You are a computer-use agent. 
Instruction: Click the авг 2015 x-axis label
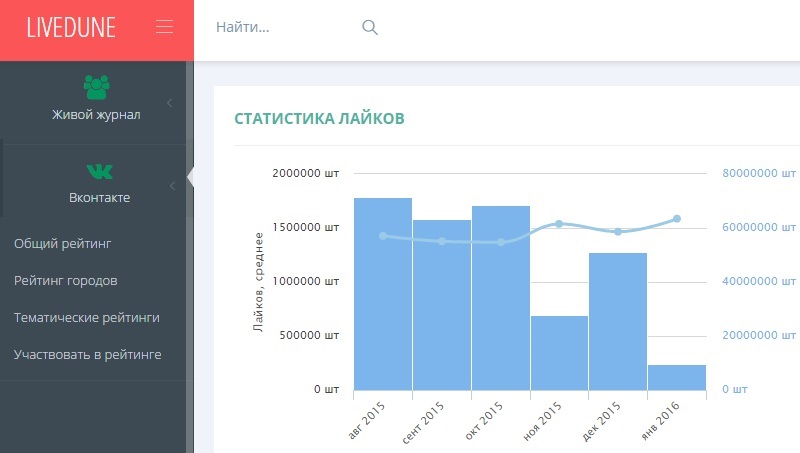pos(366,421)
